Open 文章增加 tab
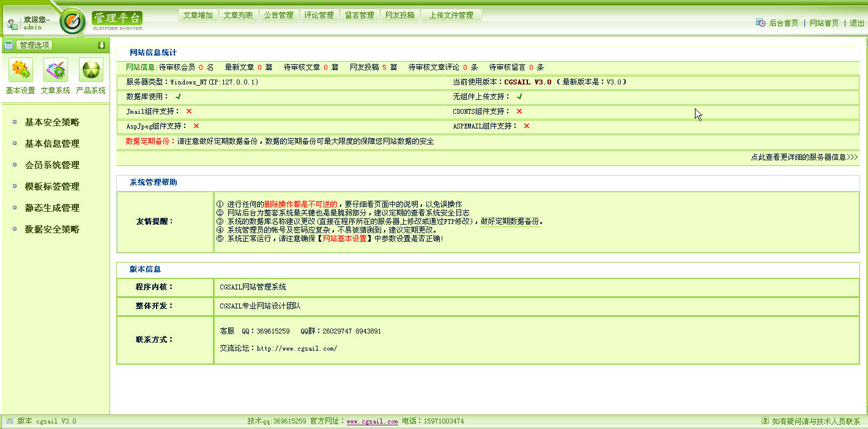The image size is (868, 429). [198, 15]
